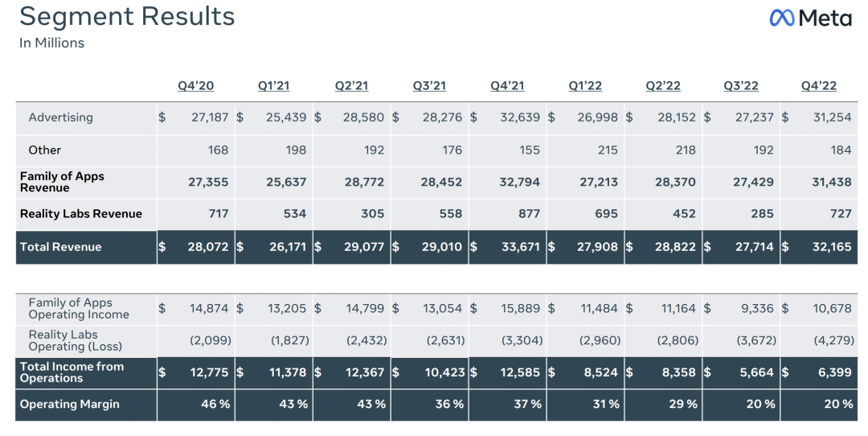The height and width of the screenshot is (436, 868).
Task: Click the Segment Results title
Action: point(127,17)
